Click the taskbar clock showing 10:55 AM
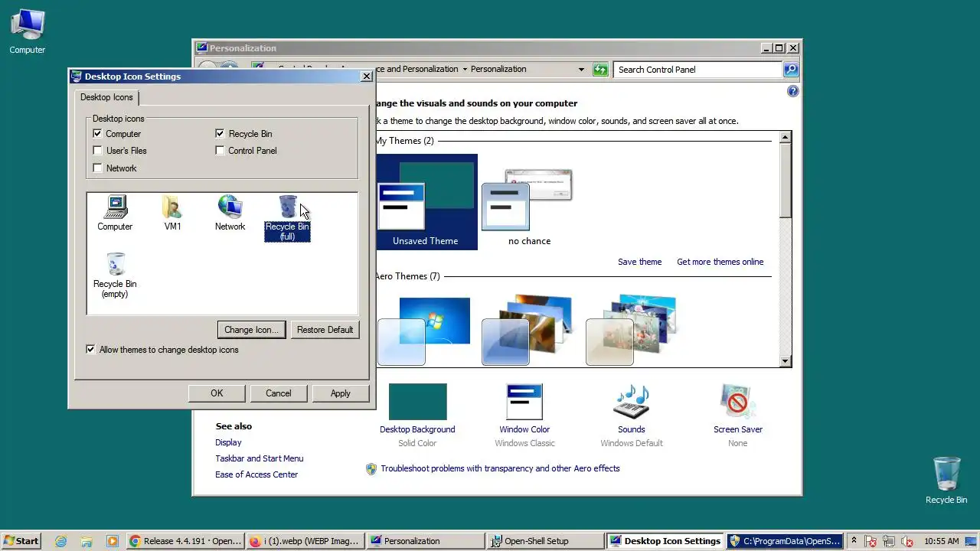 [x=941, y=541]
